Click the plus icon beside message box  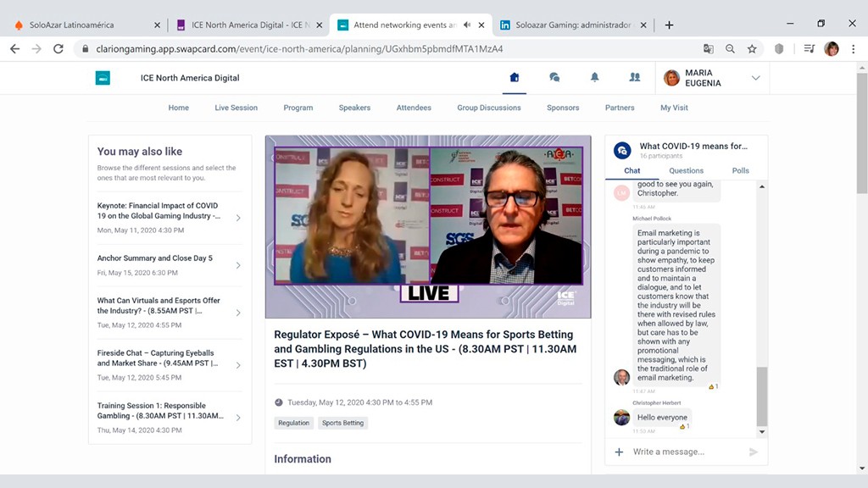point(619,452)
